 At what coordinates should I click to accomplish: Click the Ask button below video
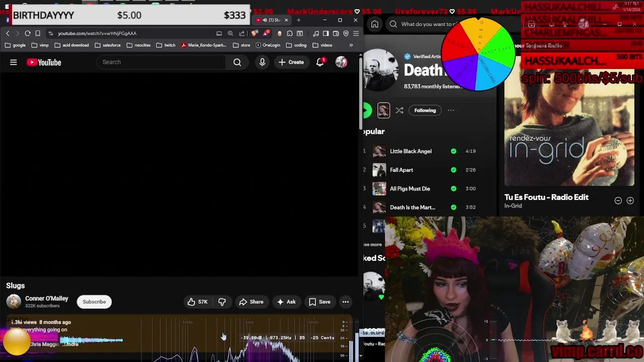coord(286,302)
